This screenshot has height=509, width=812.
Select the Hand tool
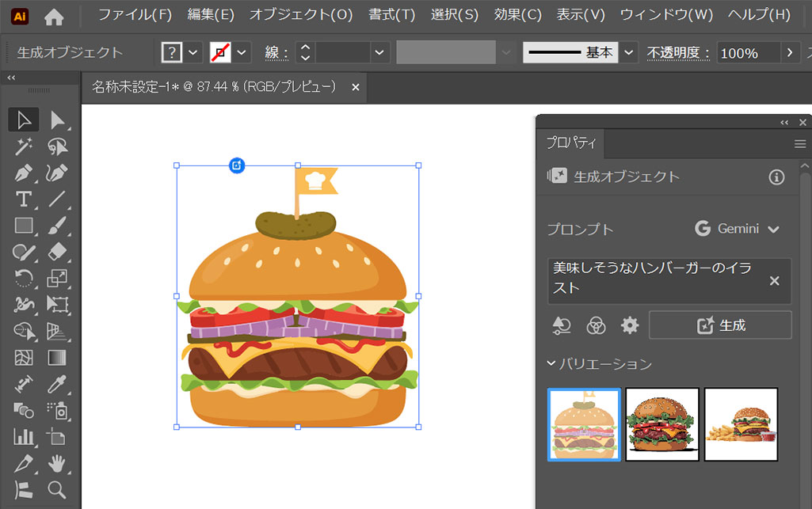coord(57,463)
